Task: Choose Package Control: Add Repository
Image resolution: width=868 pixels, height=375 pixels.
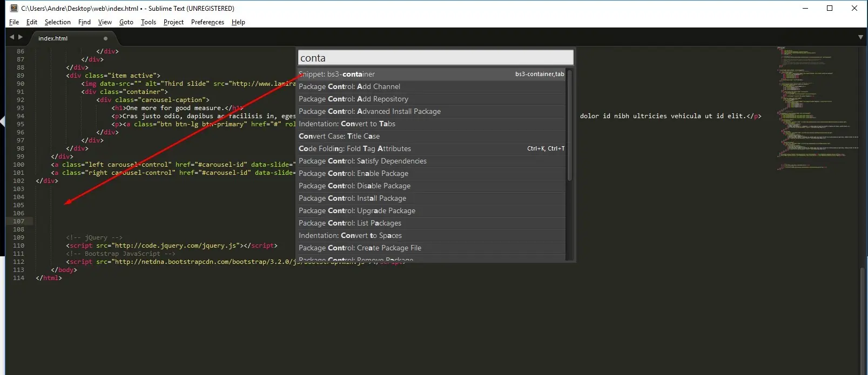Action: pyautogui.click(x=431, y=99)
